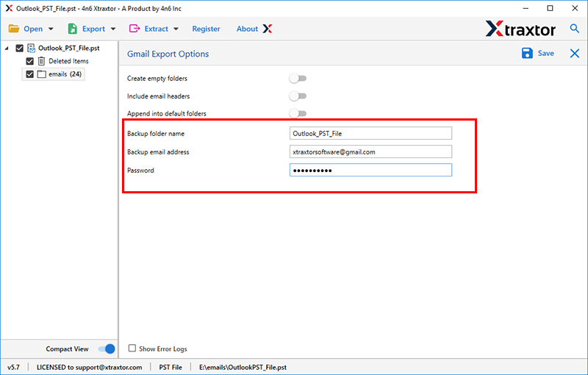Click the Open folder icon
This screenshot has height=375, width=588.
14,29
